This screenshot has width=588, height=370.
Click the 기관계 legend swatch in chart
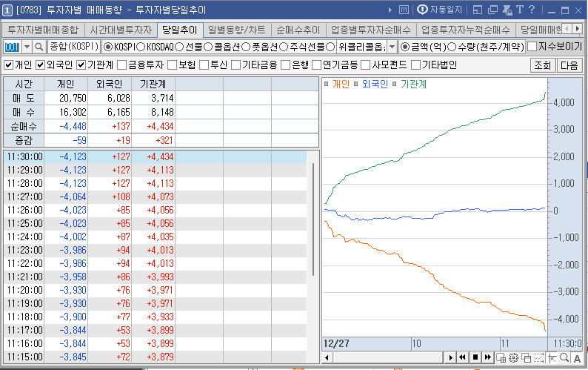coord(394,84)
